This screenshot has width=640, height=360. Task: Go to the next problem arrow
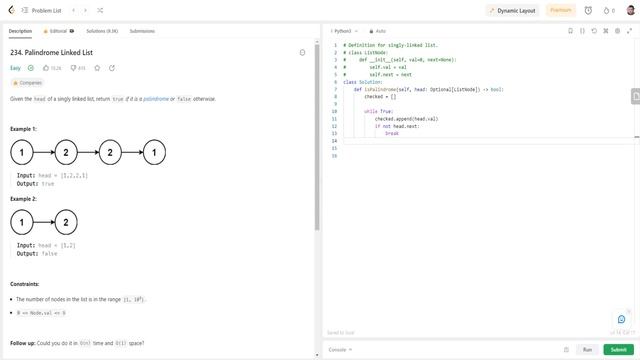click(85, 11)
